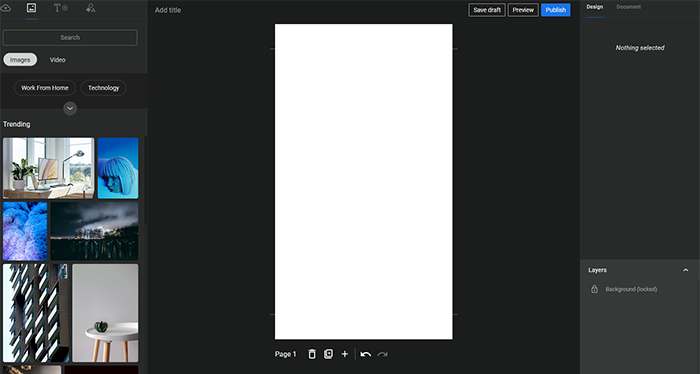Insert the blue coral texture image

(25, 231)
